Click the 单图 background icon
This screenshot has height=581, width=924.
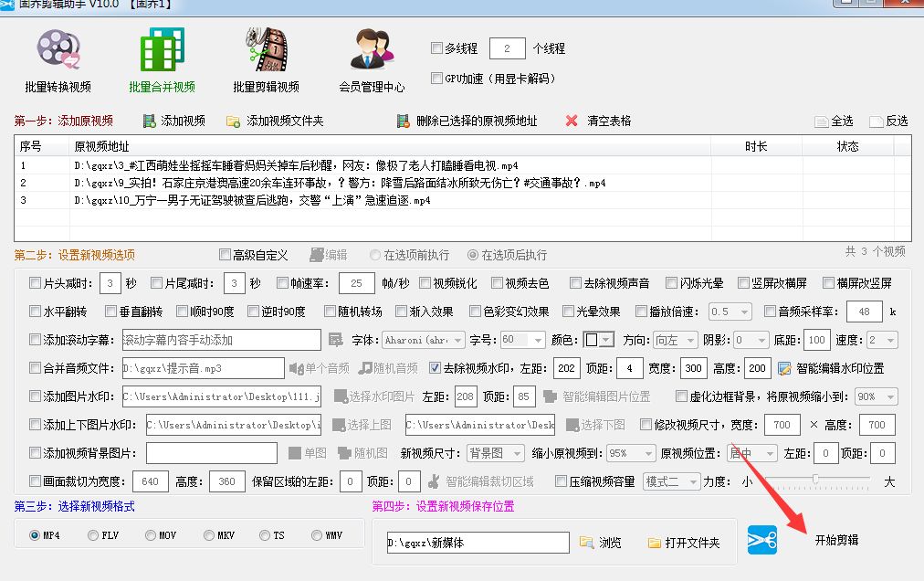pos(295,453)
